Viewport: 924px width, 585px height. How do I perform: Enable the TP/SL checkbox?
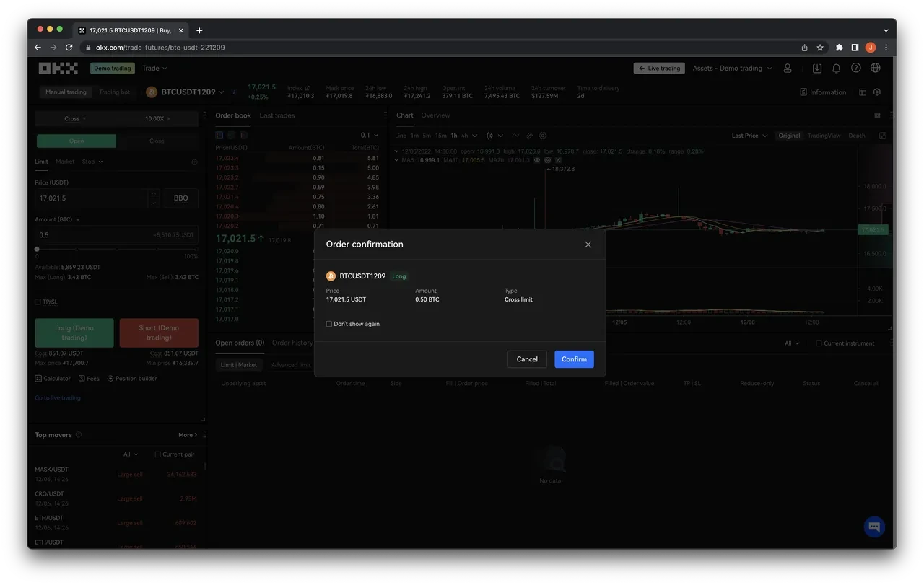click(x=38, y=302)
